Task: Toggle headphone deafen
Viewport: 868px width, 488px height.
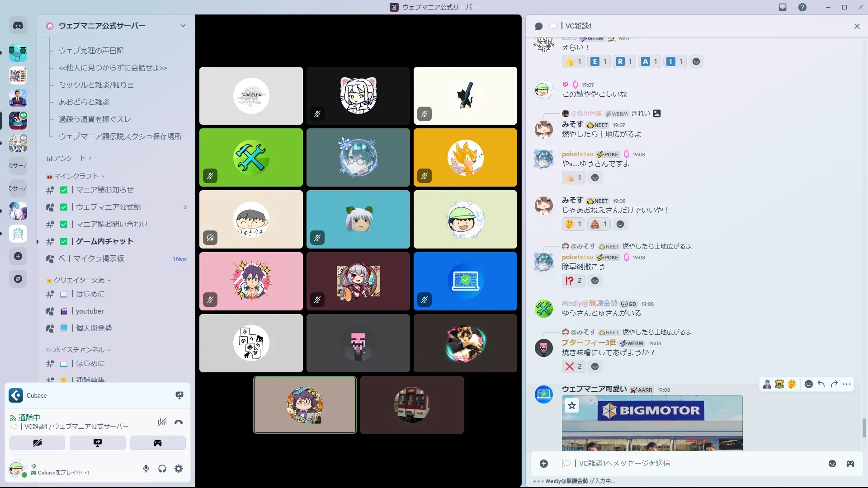Action: 162,469
